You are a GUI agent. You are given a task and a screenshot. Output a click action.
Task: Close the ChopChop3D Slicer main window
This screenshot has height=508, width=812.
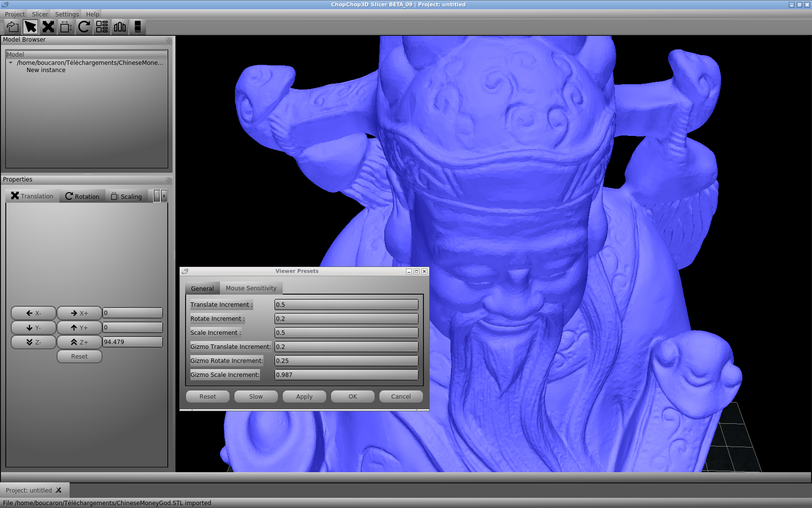point(807,4)
